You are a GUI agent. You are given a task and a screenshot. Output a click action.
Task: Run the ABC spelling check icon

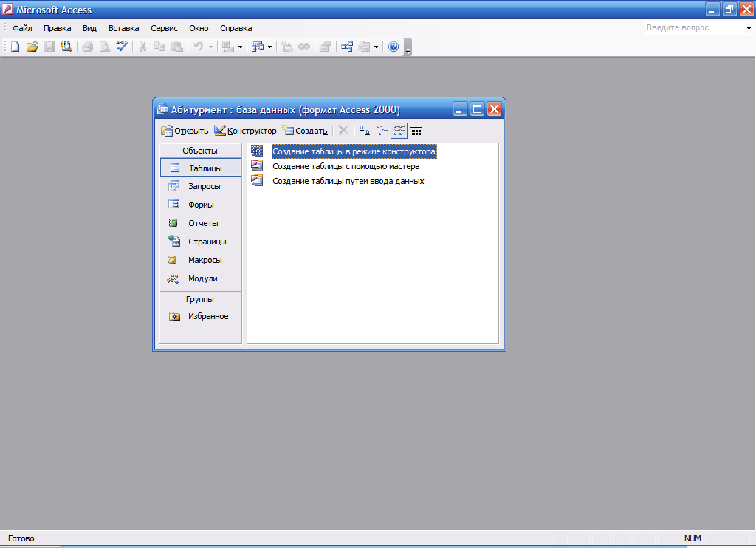click(121, 47)
